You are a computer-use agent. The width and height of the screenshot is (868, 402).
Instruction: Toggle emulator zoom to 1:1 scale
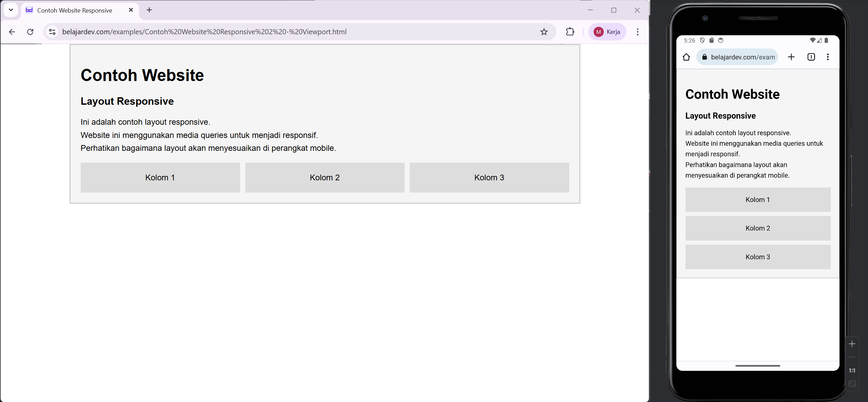(852, 370)
